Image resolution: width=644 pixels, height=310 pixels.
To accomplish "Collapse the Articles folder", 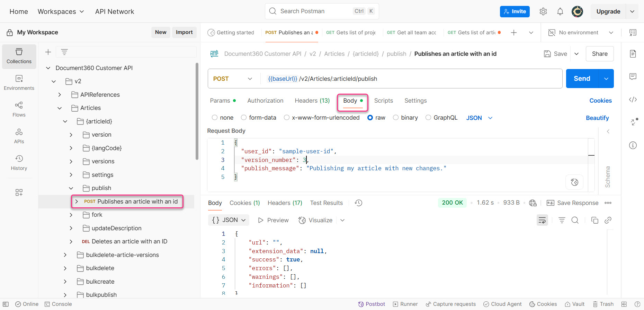I will coord(60,108).
